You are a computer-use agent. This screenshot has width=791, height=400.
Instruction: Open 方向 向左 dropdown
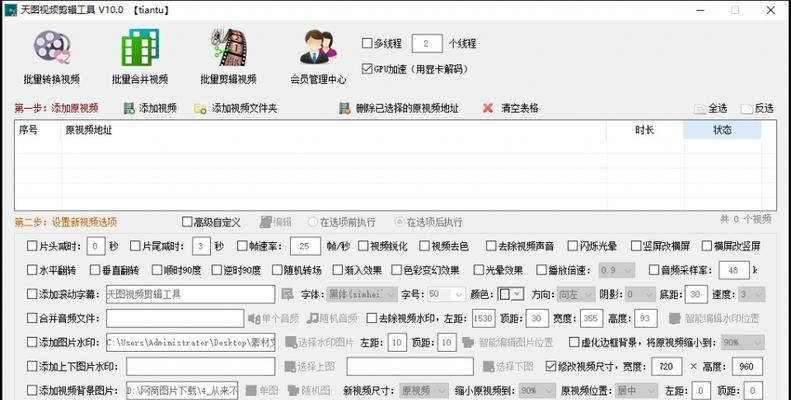pos(577,294)
